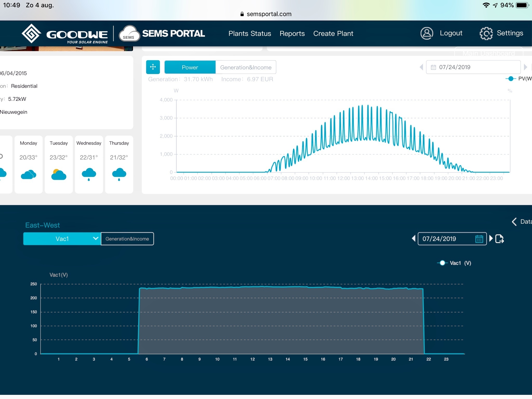Click the GoodWe diamond logo
The width and height of the screenshot is (532, 399).
pos(31,33)
